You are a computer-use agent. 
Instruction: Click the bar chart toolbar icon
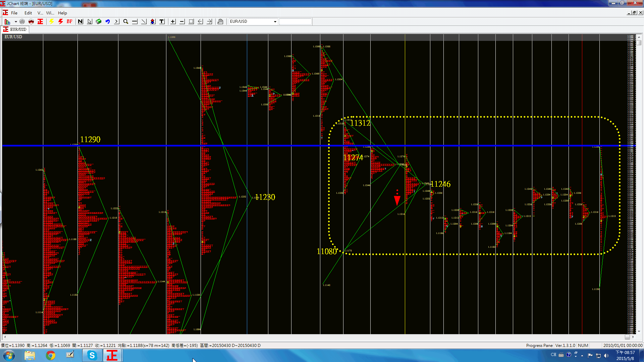click(x=7, y=21)
